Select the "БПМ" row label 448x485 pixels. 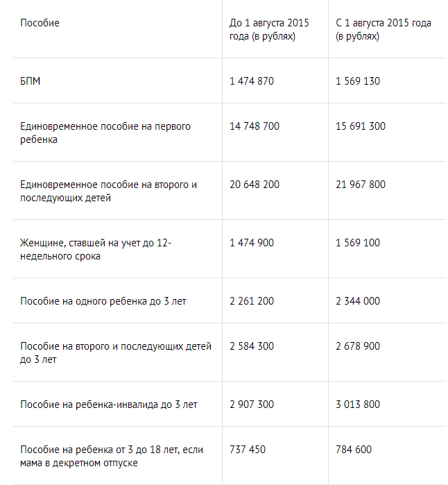click(x=31, y=81)
